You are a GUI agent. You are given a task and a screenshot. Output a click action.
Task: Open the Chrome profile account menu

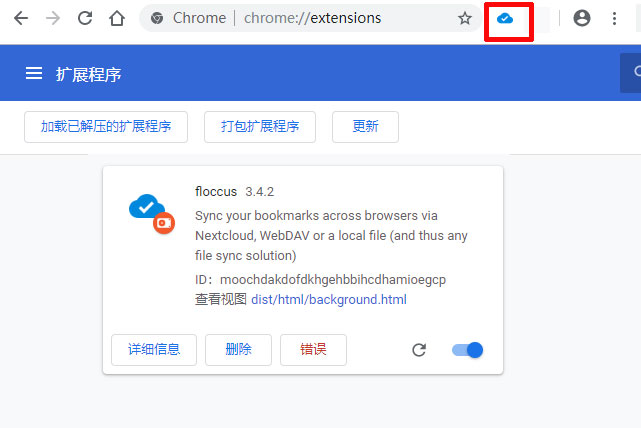tap(582, 18)
